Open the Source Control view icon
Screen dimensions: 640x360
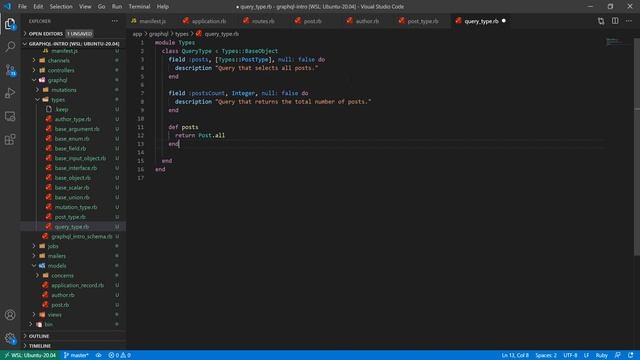[10, 70]
